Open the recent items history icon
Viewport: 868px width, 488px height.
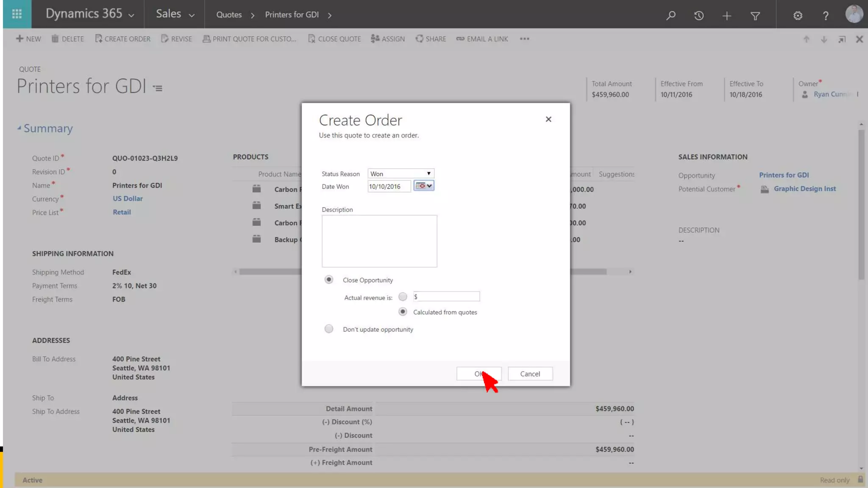(699, 16)
